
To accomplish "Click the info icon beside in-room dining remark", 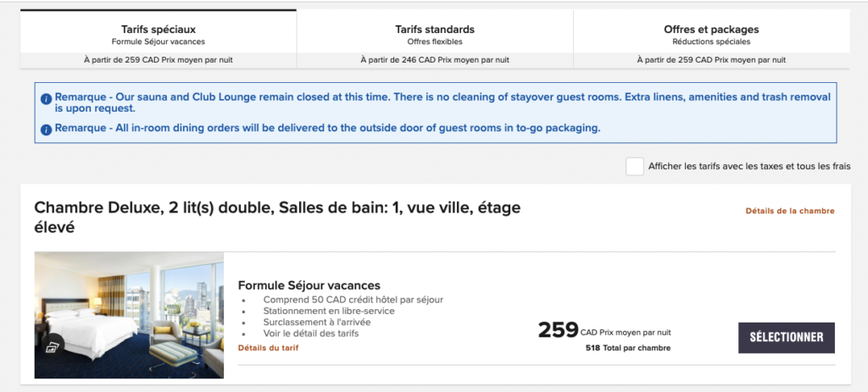I will click(x=47, y=129).
